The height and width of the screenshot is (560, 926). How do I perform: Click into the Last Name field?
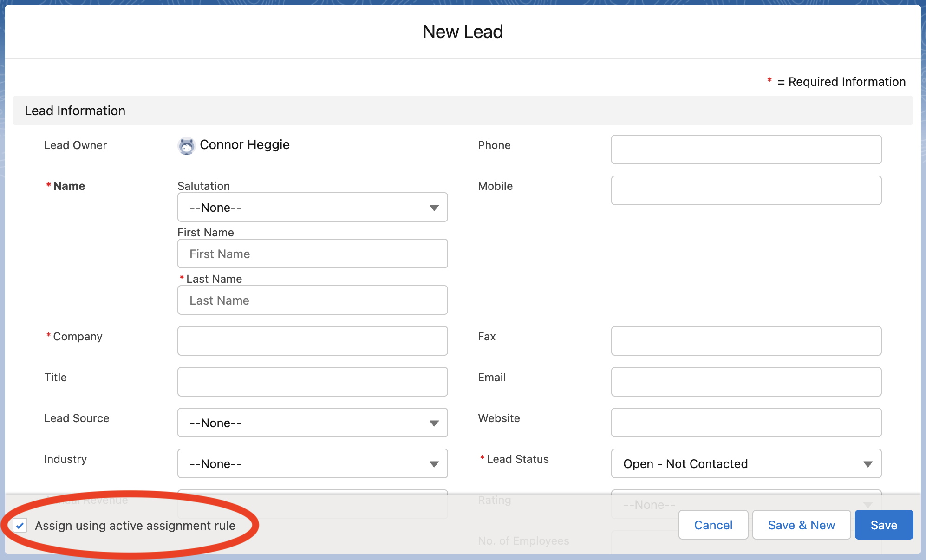click(312, 300)
